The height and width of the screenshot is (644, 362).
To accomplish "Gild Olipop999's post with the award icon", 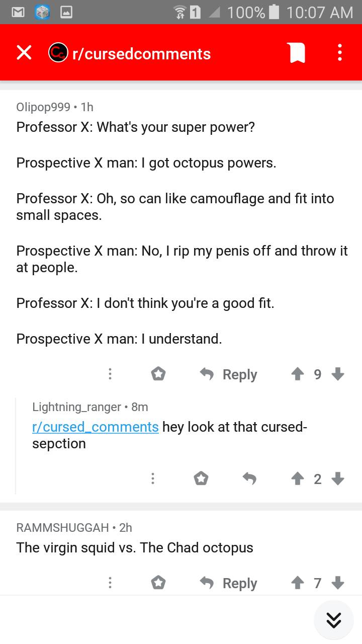I will click(158, 374).
